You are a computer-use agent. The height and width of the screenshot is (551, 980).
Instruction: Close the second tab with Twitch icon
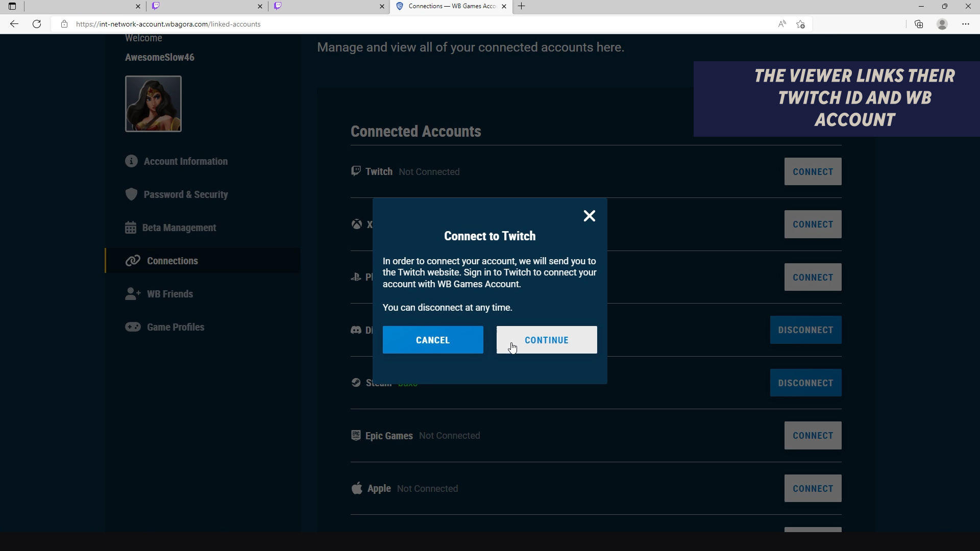click(x=260, y=7)
